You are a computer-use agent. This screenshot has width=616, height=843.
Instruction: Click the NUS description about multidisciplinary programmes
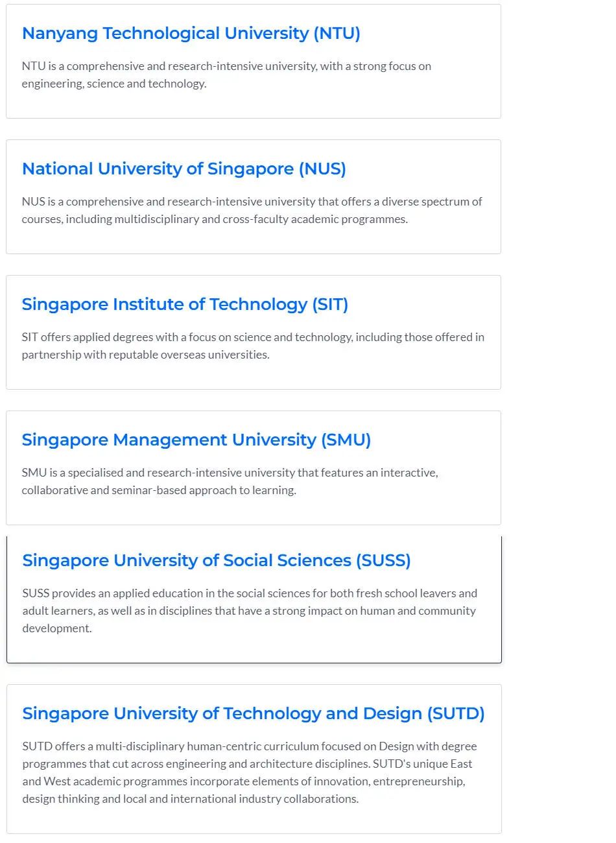252,210
